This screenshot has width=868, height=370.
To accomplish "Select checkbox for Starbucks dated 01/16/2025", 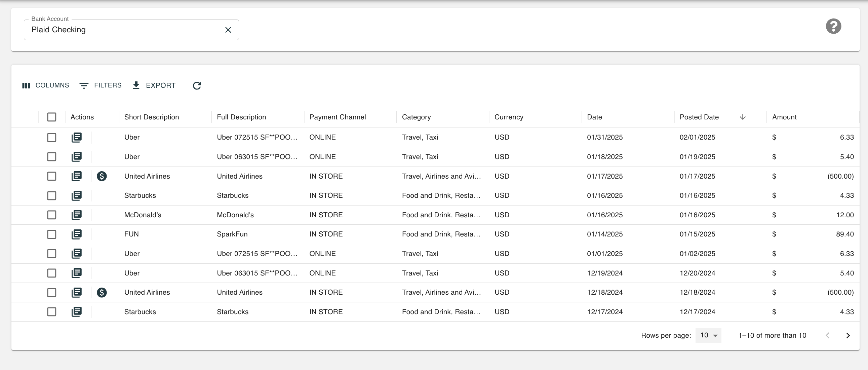I will pyautogui.click(x=51, y=195).
